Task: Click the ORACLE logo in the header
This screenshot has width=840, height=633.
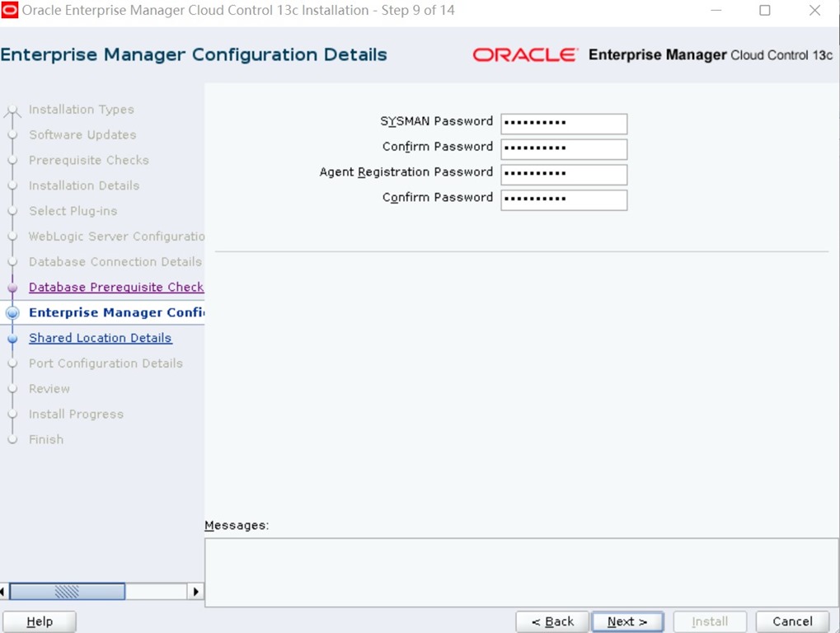Action: (x=525, y=54)
